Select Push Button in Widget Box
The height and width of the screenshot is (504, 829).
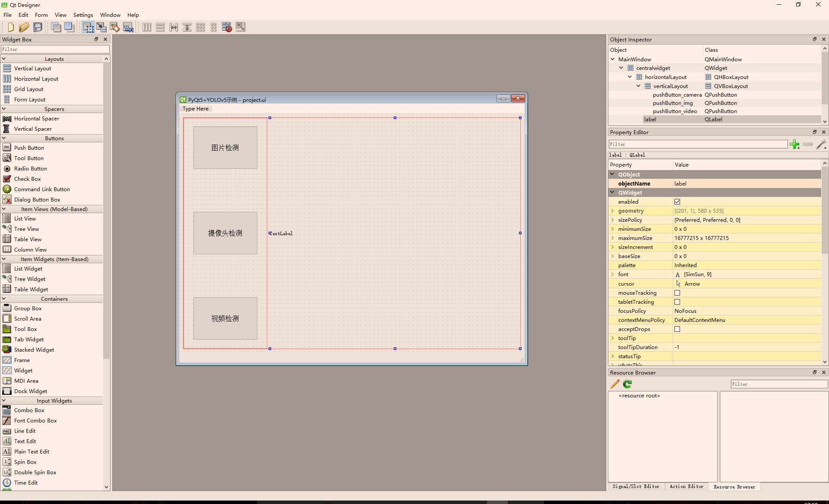(x=29, y=148)
